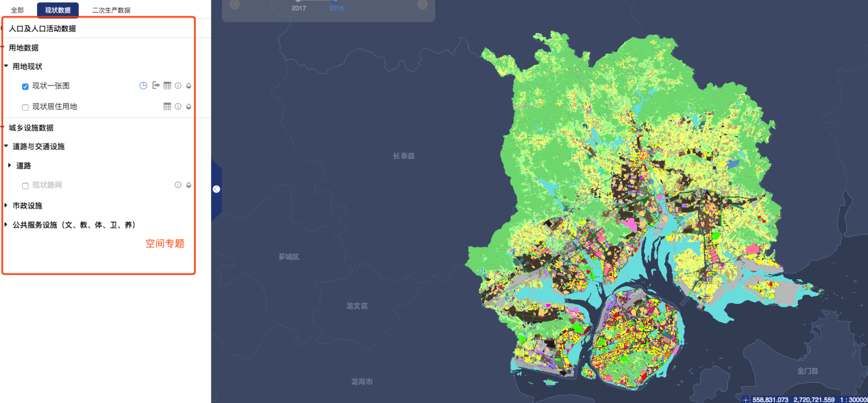Image resolution: width=868 pixels, height=403 pixels.
Task: Adjust opacity of 现状居住用地 layer
Action: pos(189,106)
